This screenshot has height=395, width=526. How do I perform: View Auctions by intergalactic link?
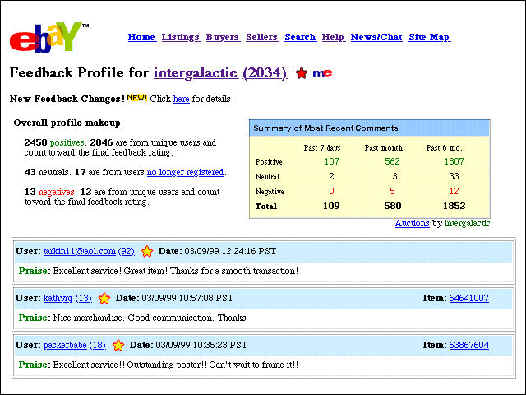(412, 223)
